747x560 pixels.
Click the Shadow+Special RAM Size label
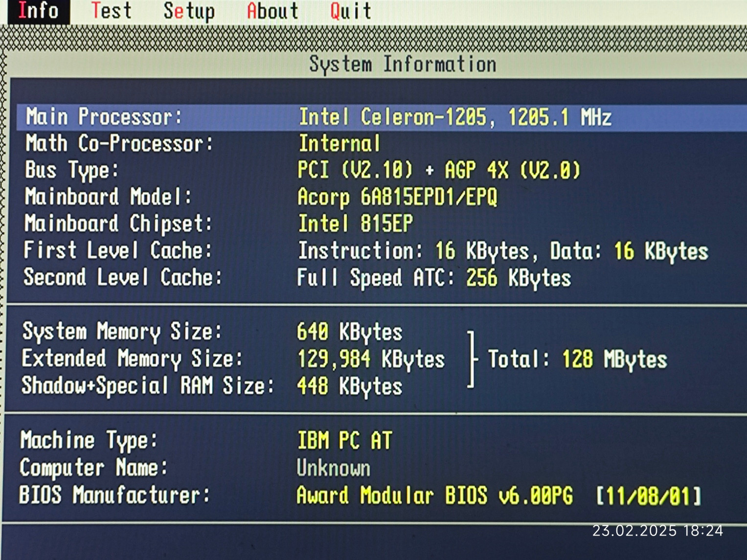pos(148,385)
